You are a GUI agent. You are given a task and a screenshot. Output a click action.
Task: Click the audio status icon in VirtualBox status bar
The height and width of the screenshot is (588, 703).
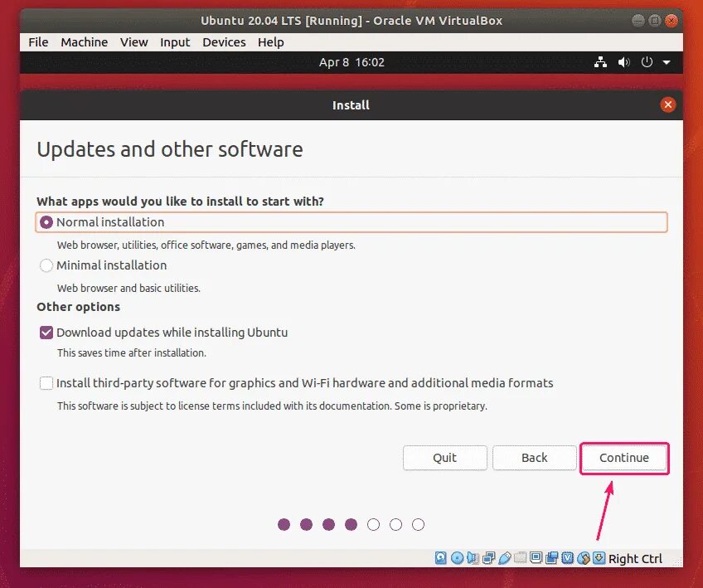(473, 557)
